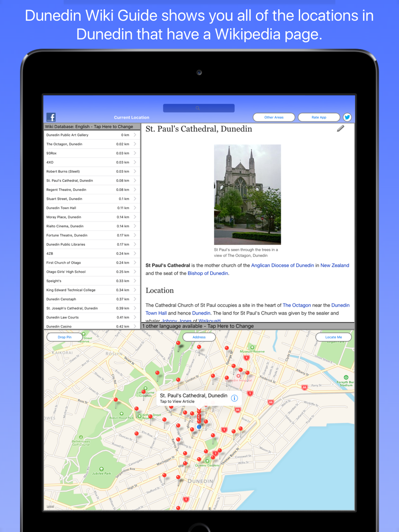Click the search bar magnifier field
Viewport: 399px width, 532px height.
[199, 108]
